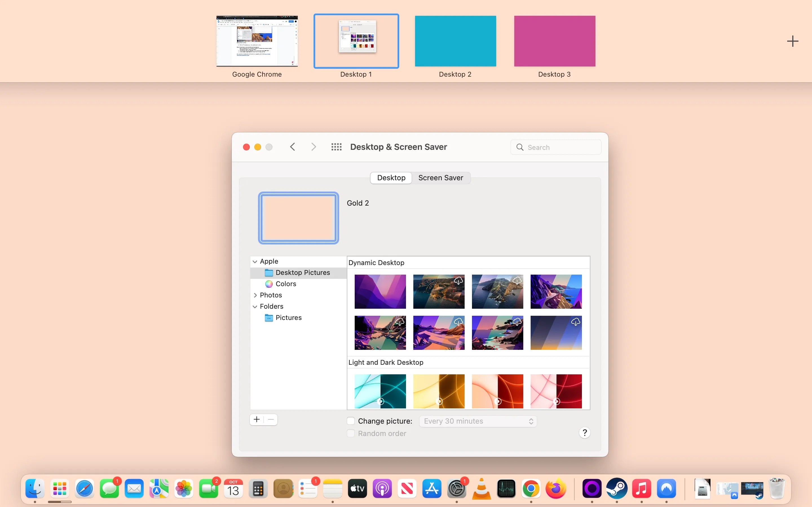Open the Every 30 minutes dropdown
The image size is (812, 507).
(478, 421)
